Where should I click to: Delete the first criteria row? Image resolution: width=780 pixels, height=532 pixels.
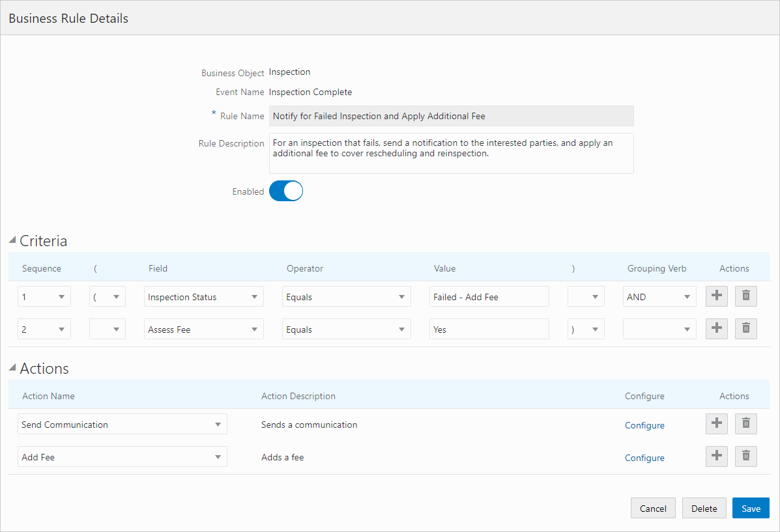pos(745,296)
